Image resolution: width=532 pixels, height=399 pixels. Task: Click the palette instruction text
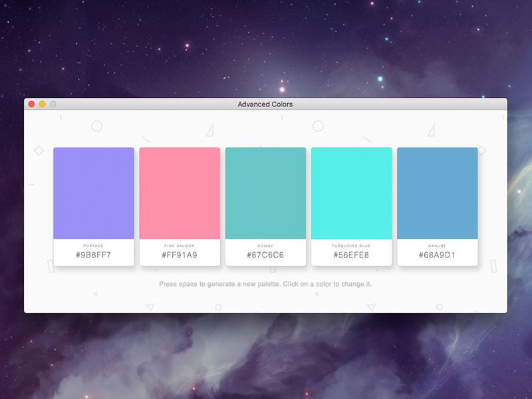point(265,283)
